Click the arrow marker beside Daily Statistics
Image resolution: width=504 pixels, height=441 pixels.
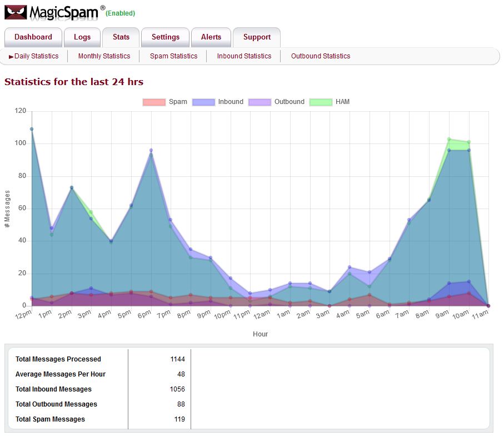pyautogui.click(x=11, y=57)
